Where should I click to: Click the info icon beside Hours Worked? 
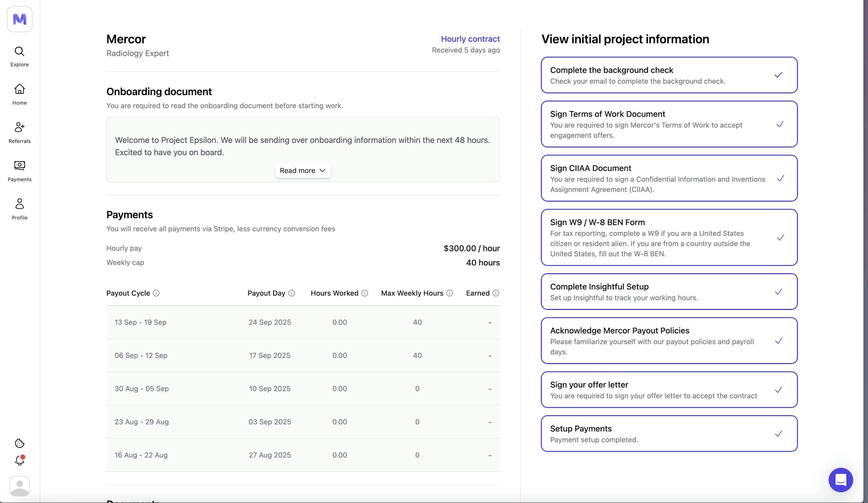pyautogui.click(x=365, y=293)
